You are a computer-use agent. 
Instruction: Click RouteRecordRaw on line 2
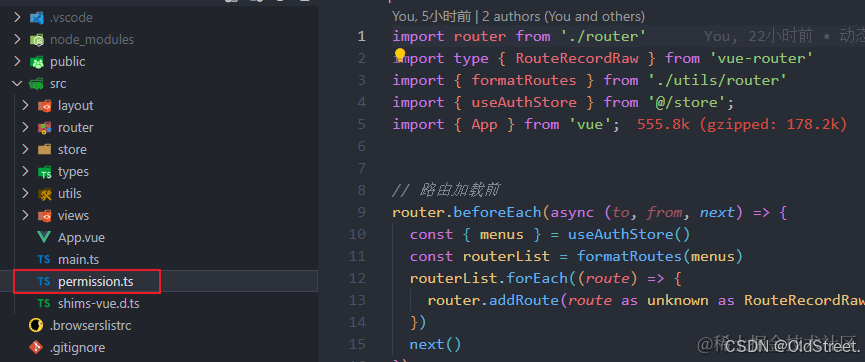click(x=577, y=58)
